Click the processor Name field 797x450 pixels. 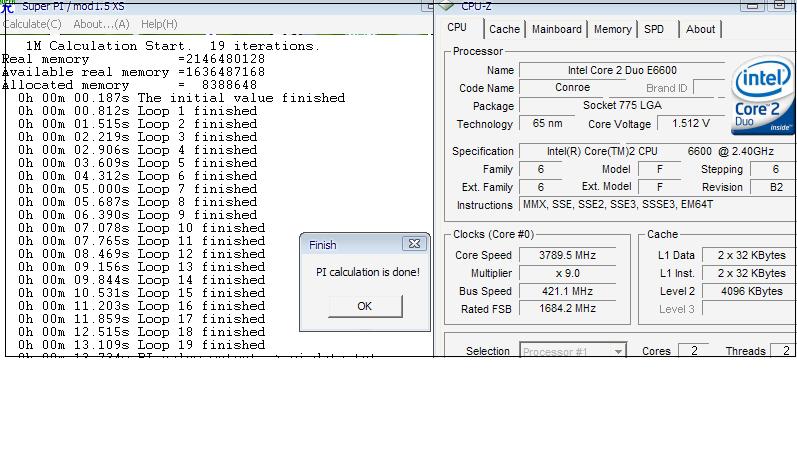622,70
